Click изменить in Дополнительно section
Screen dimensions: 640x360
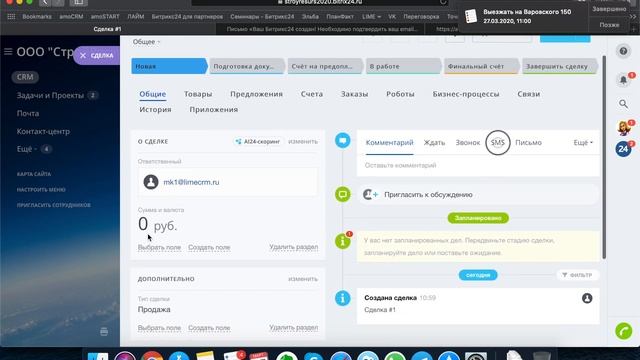click(x=303, y=279)
